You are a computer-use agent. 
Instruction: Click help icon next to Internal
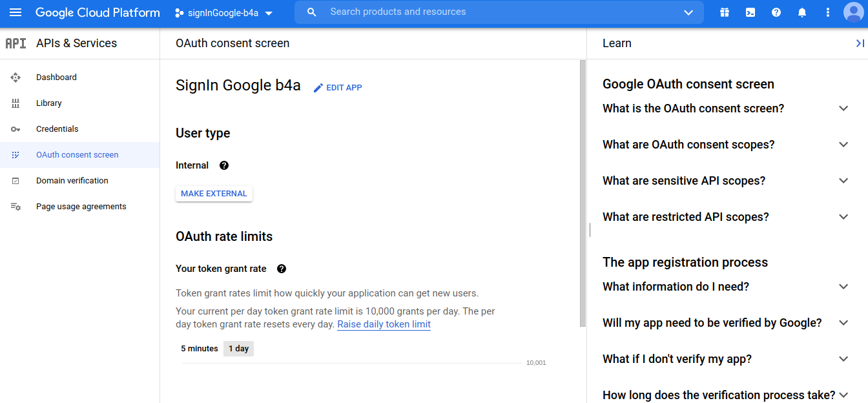click(224, 165)
